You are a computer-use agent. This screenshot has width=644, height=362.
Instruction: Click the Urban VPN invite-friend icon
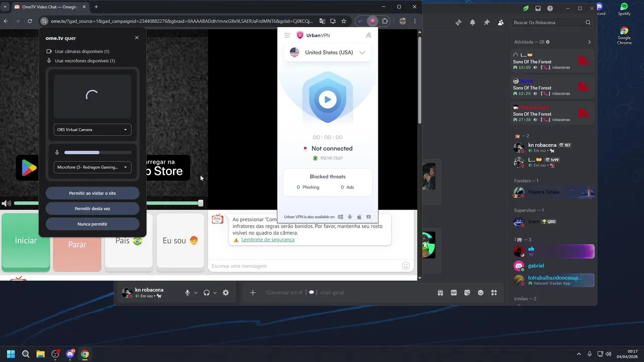368,35
